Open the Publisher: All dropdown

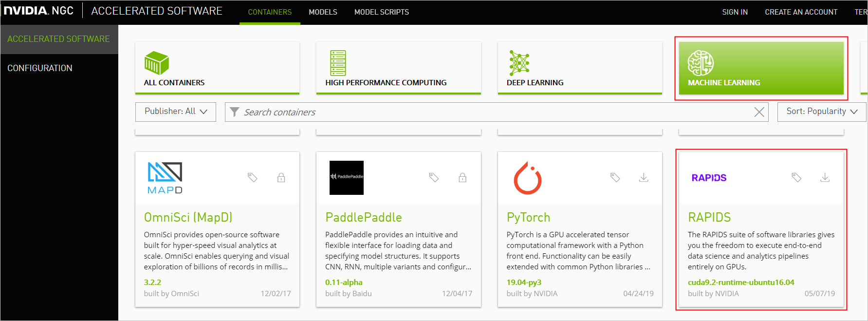click(x=176, y=112)
